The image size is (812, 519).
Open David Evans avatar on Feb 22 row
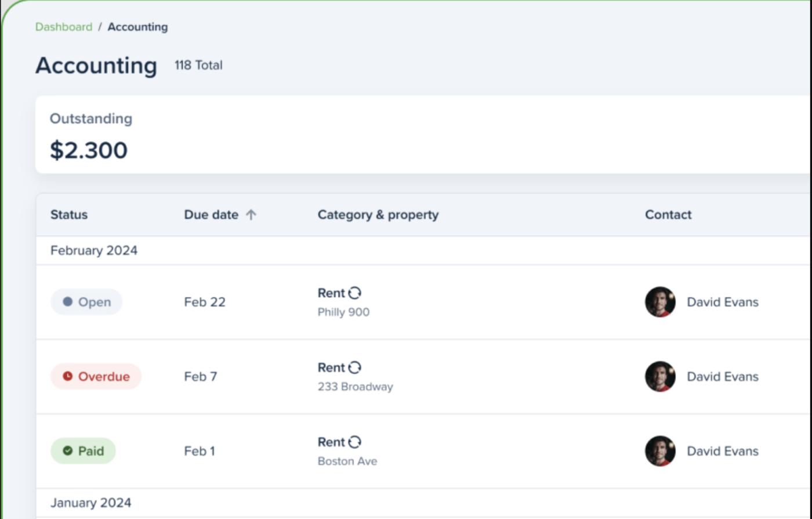point(660,302)
